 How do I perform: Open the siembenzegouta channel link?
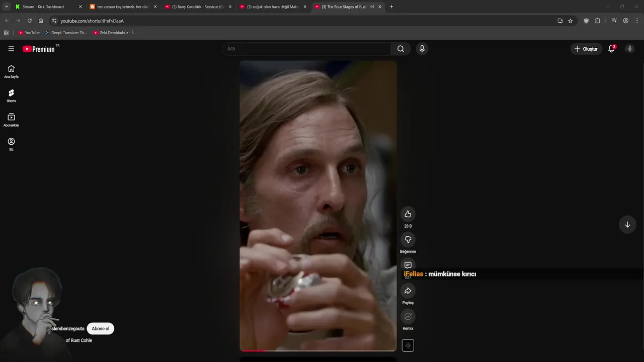68,329
